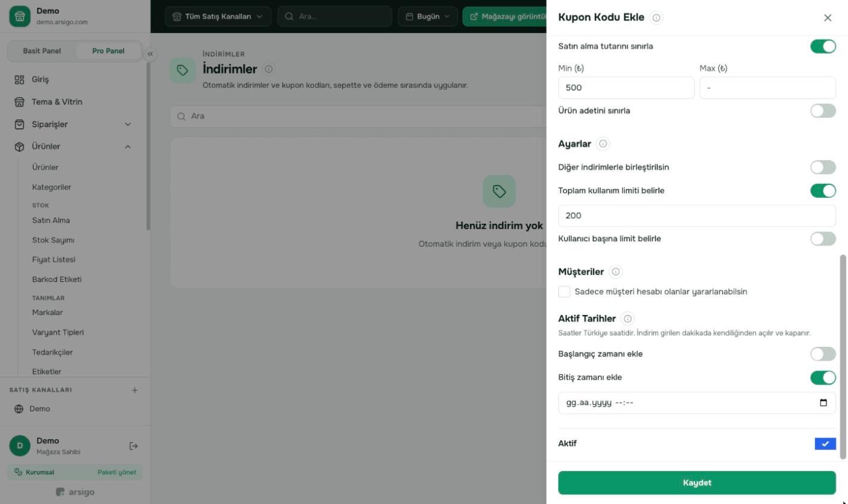Click the Giriş dashboard icon

(x=19, y=79)
